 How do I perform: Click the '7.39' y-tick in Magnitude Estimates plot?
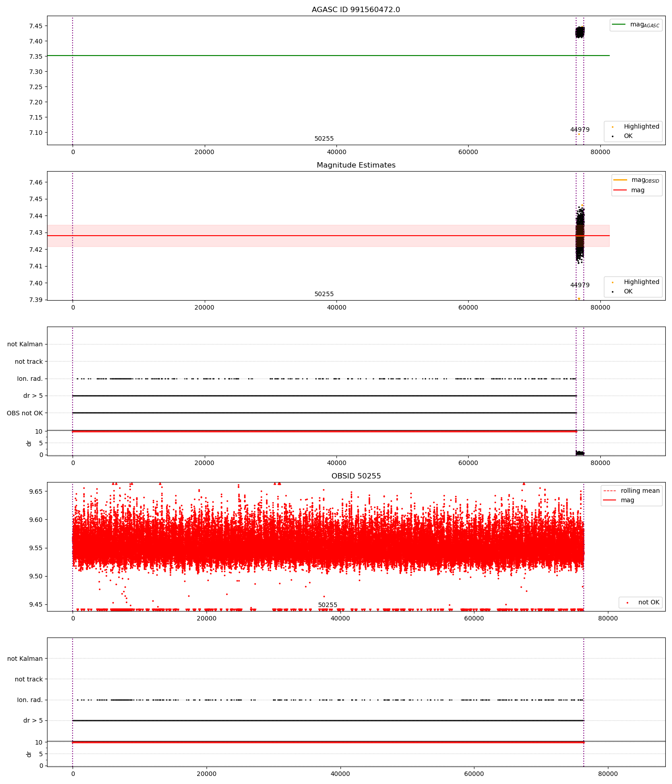tap(36, 300)
